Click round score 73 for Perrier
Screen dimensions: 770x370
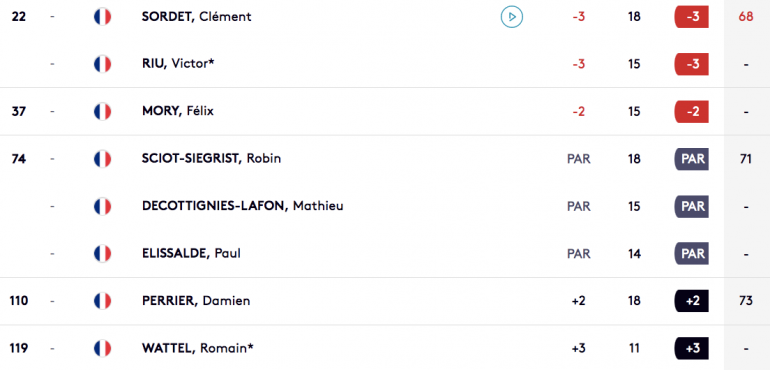tap(745, 301)
